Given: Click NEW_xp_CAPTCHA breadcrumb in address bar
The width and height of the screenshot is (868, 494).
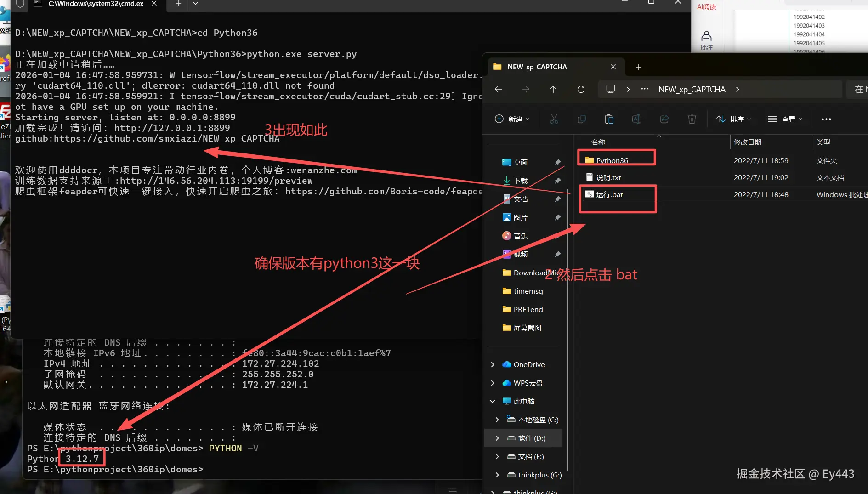Looking at the screenshot, I should pyautogui.click(x=692, y=89).
